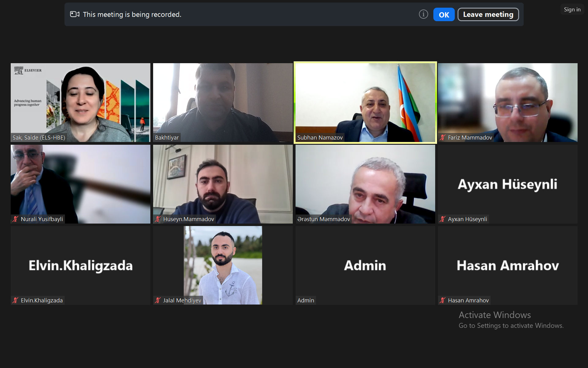Viewport: 588px width, 368px height.
Task: Click the Activate Windows watermark text
Action: tap(495, 315)
